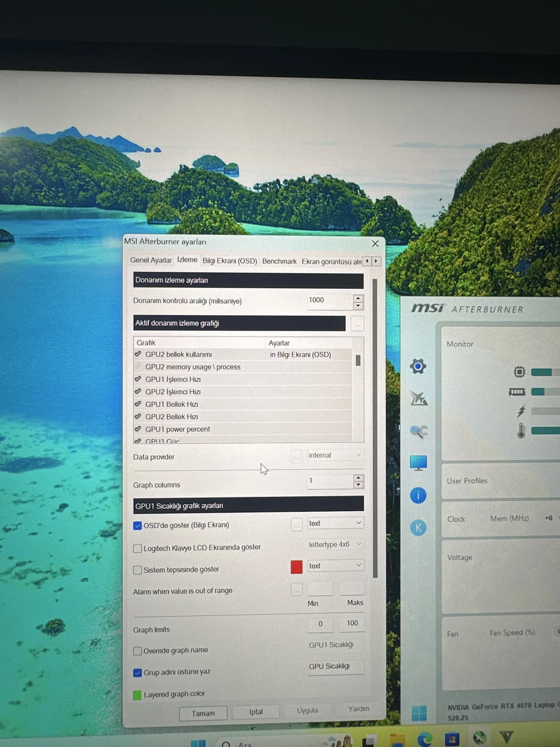Screen dimensions: 560x747
Task: Click the lightning bolt icon in Monitor panel
Action: (521, 411)
